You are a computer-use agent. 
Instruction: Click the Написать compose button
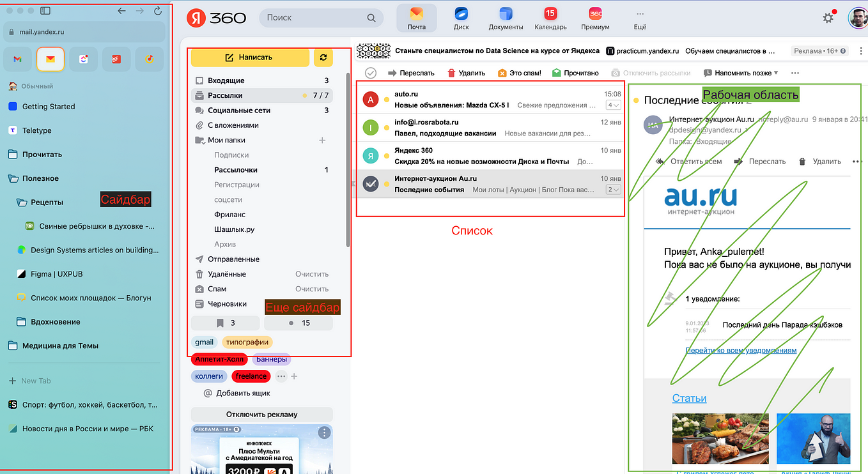250,57
